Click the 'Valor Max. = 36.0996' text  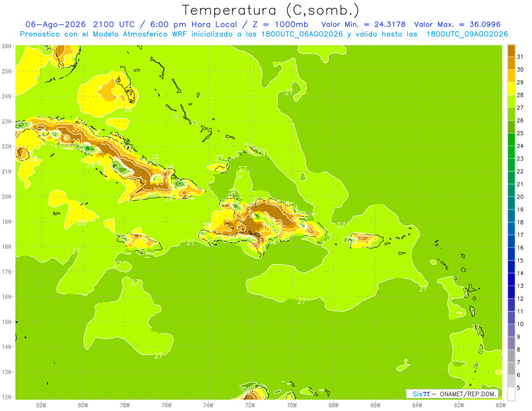pos(457,24)
